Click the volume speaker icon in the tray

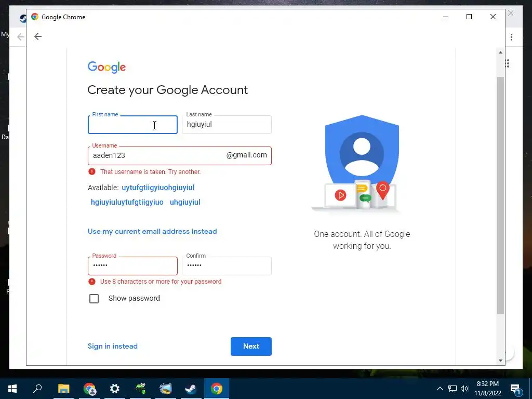464,389
